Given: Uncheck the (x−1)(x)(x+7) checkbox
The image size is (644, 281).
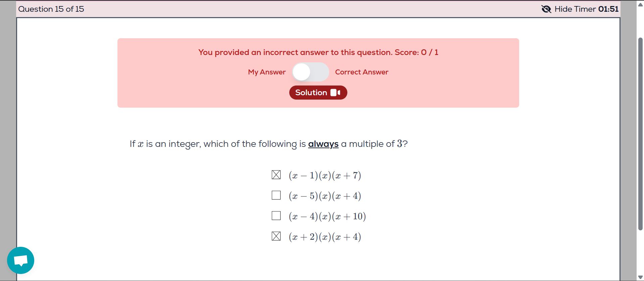Looking at the screenshot, I should click(x=276, y=175).
